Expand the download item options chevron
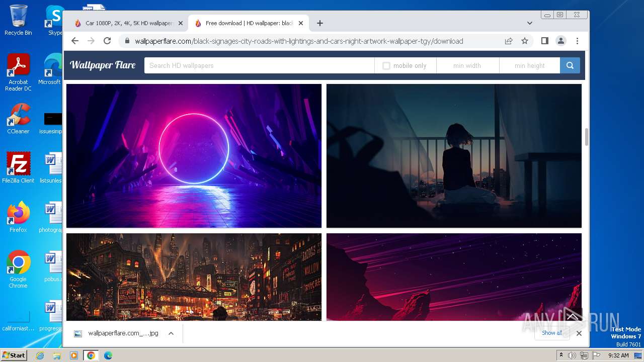Viewport: 644px width, 362px height. pyautogui.click(x=171, y=333)
